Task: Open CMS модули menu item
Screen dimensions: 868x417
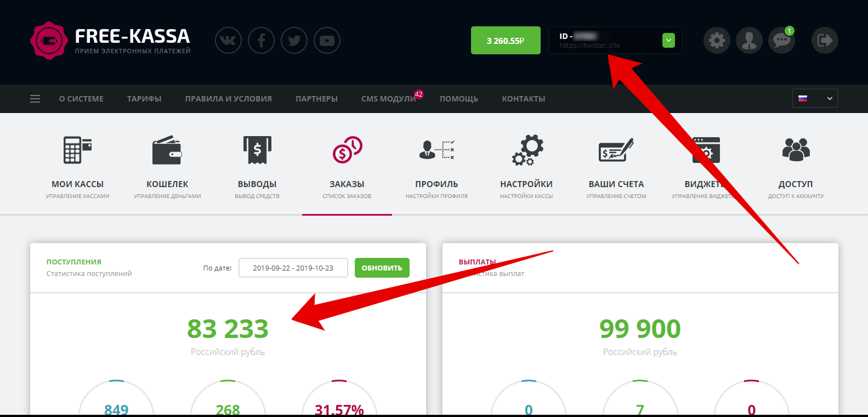Action: [389, 99]
